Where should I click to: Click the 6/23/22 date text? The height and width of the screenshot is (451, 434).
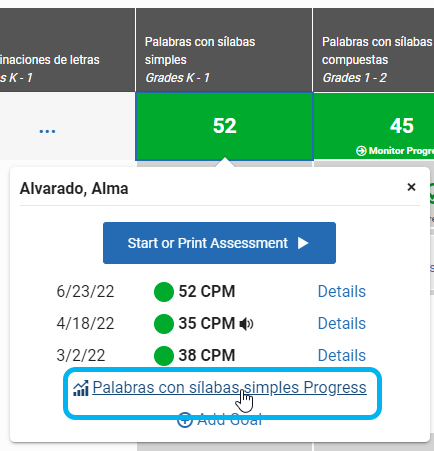coord(85,291)
